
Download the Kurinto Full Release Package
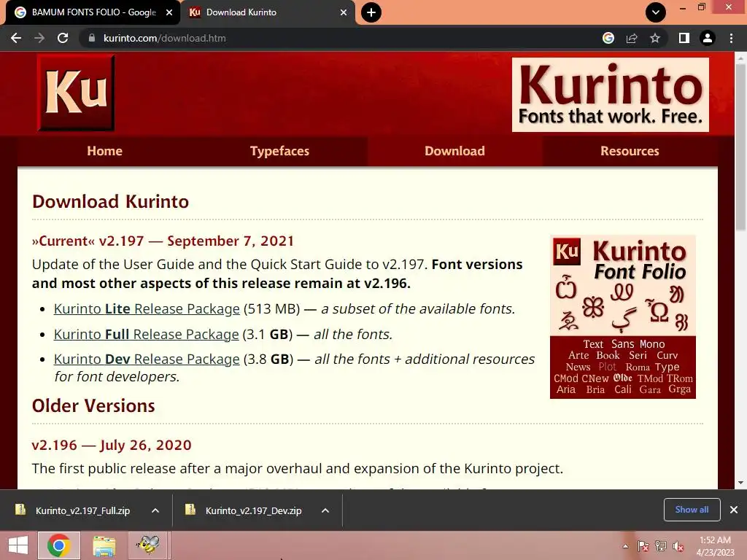pos(146,334)
